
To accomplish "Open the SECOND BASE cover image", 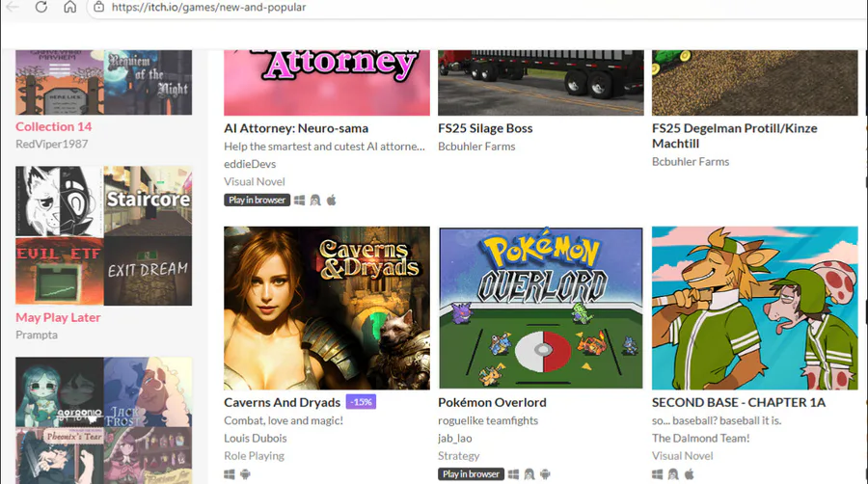I will pyautogui.click(x=755, y=309).
